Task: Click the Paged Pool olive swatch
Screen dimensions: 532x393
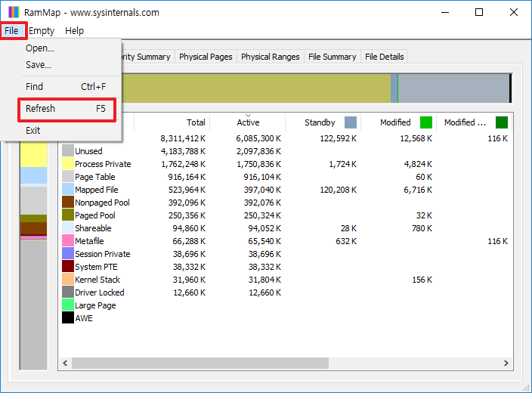Action: pos(68,215)
